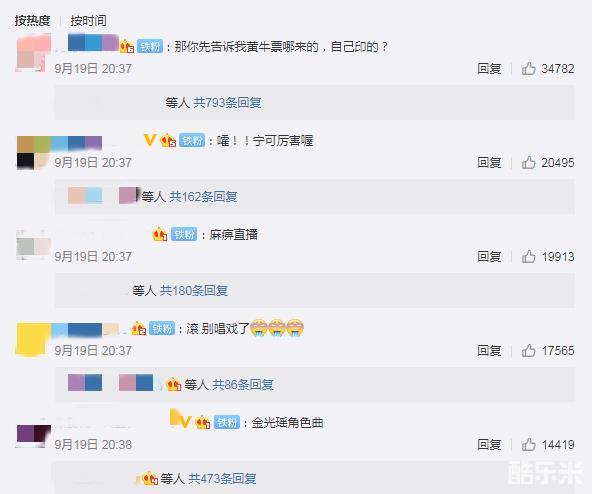This screenshot has width=592, height=494.
Task: Click the crown membership icon beside 麻痹直播
Action: 160,235
